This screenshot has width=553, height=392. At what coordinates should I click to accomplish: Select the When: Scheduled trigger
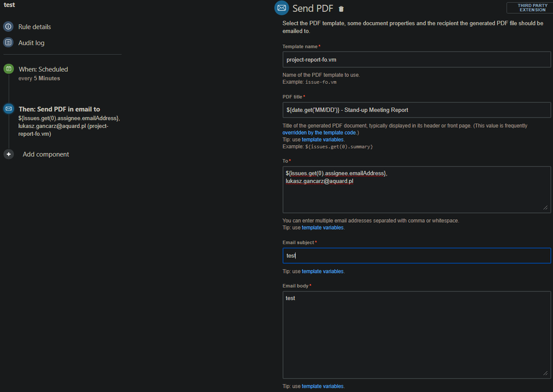(x=43, y=69)
